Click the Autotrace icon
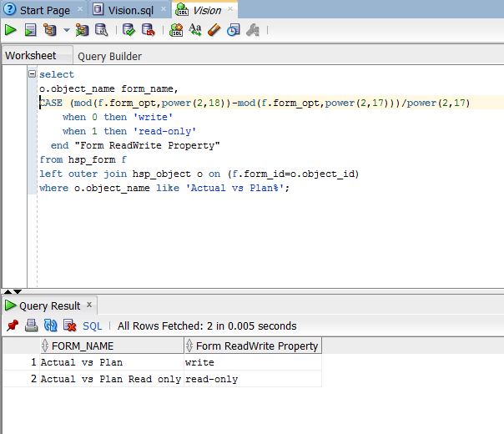This screenshot has width=504, height=434. [x=82, y=30]
